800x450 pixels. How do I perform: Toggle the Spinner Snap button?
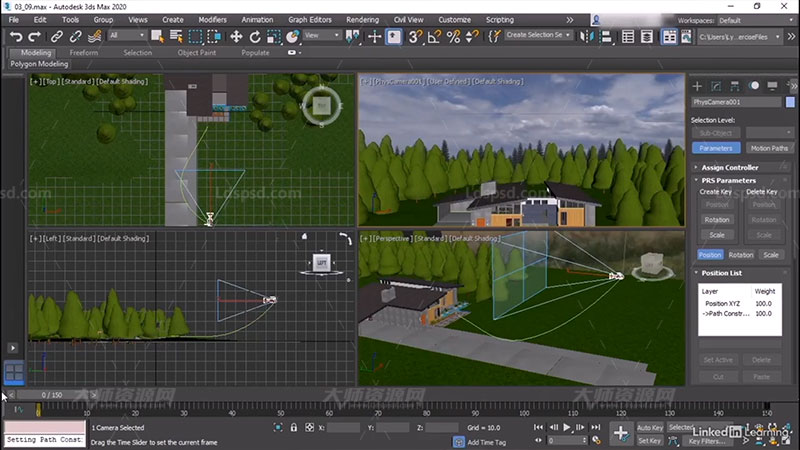(x=472, y=36)
